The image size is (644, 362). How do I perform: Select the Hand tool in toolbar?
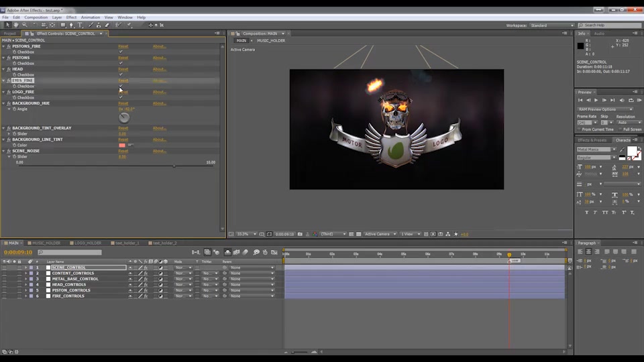16,25
